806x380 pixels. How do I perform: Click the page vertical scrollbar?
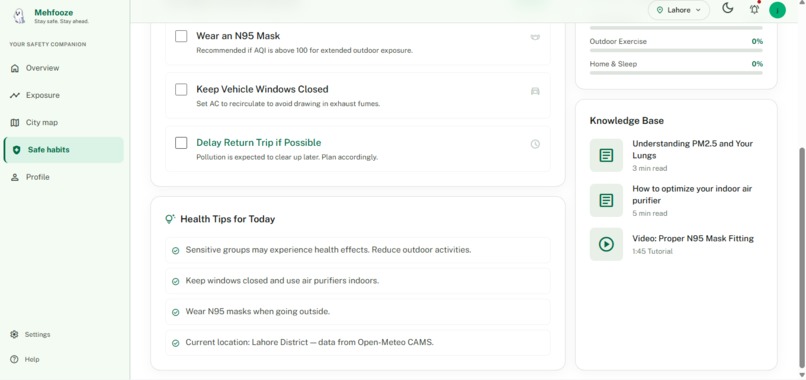coord(801,257)
